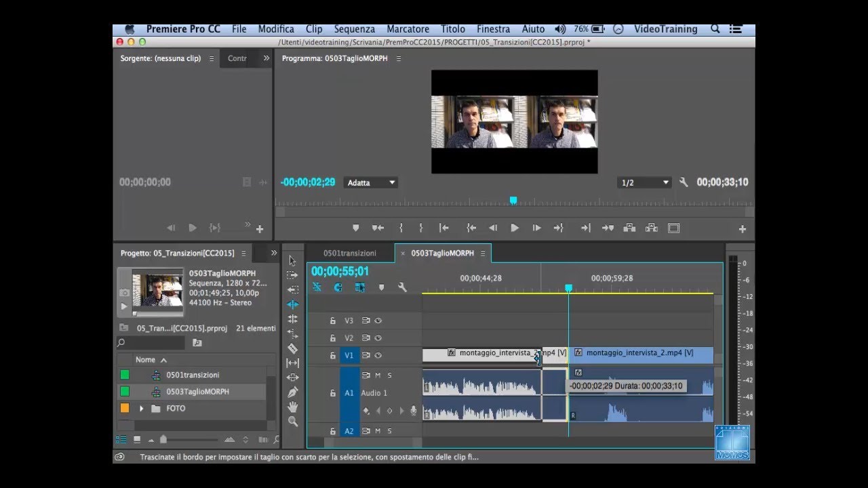Select the Zoom magnifier tool
Viewport: 868px width, 488px height.
pos(292,422)
